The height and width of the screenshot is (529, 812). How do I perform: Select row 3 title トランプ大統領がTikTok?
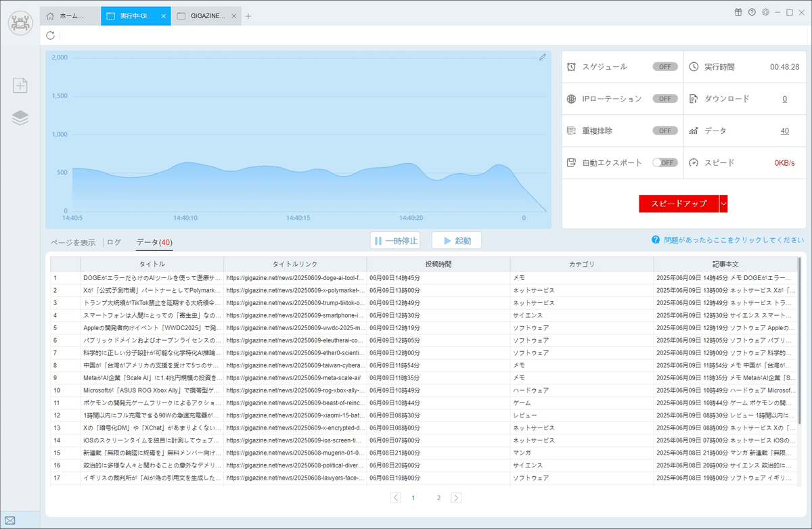[x=152, y=302]
